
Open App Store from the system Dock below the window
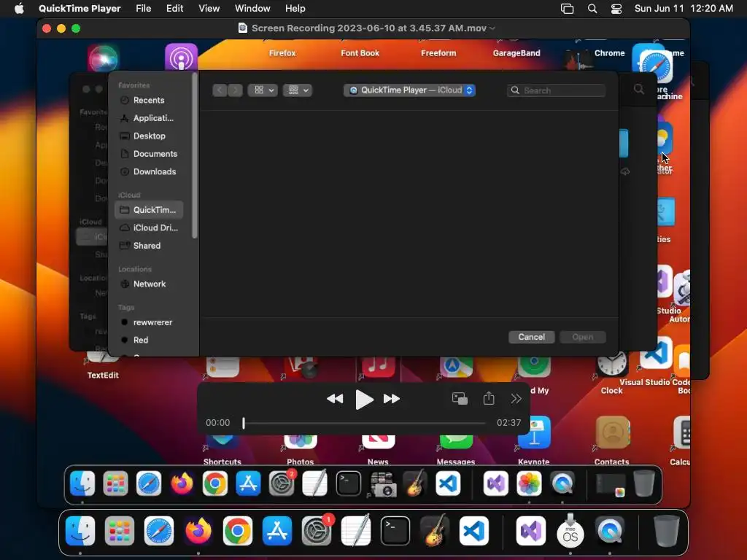pyautogui.click(x=277, y=531)
